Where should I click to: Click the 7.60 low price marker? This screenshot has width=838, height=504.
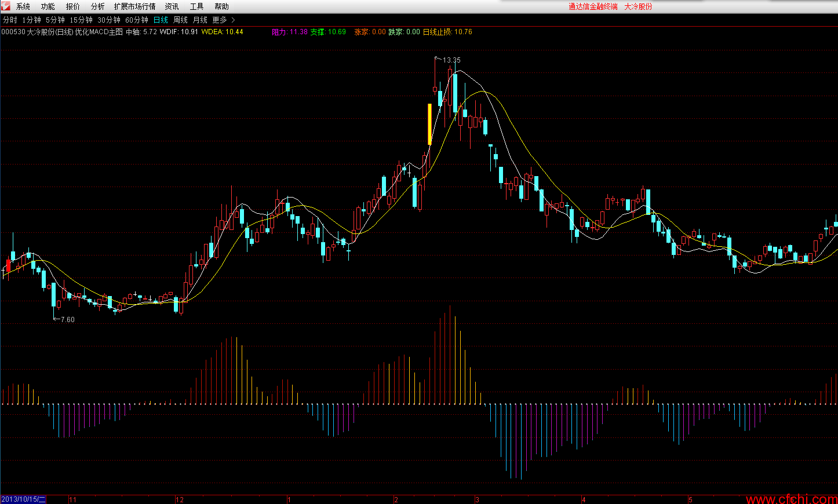click(x=67, y=319)
